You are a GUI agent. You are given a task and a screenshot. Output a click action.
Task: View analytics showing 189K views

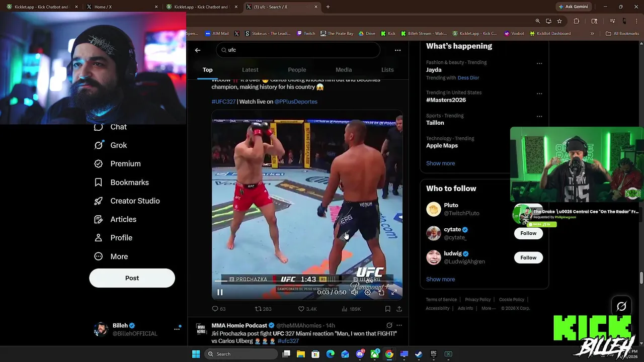pyautogui.click(x=351, y=309)
